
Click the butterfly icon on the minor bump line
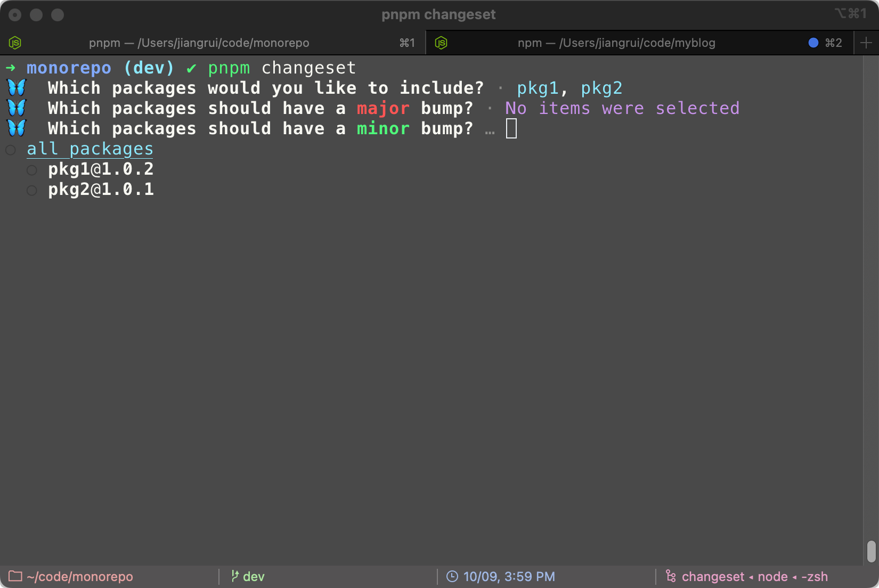point(17,128)
